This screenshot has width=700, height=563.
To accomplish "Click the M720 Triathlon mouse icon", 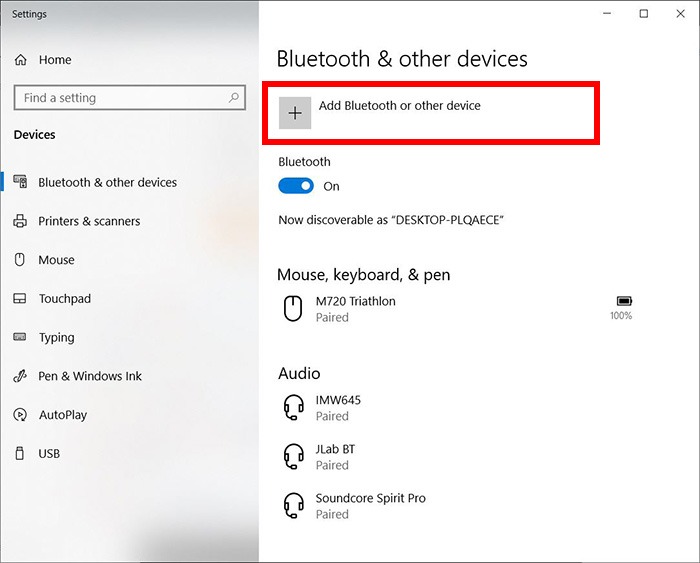I will [x=293, y=309].
